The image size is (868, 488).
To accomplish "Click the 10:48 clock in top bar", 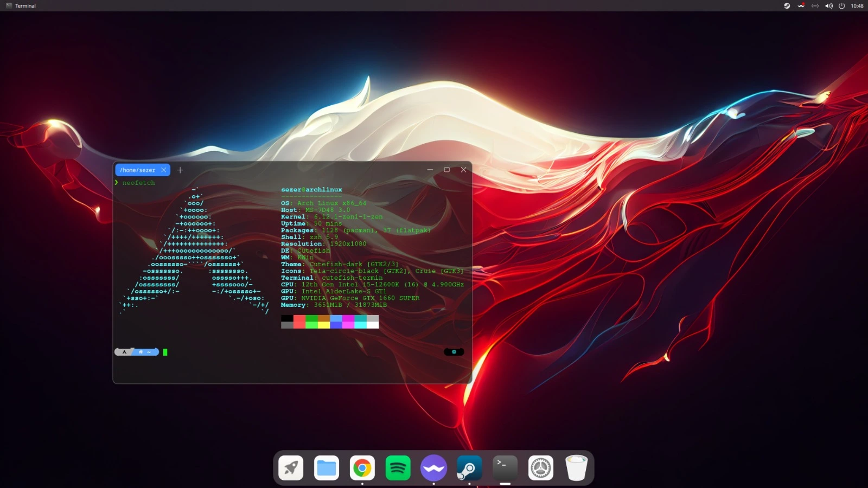I will coord(857,6).
